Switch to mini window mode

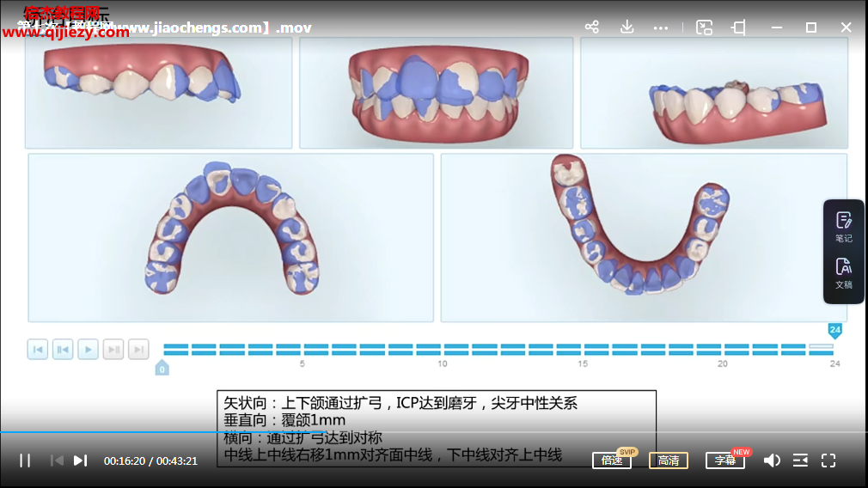(x=704, y=27)
